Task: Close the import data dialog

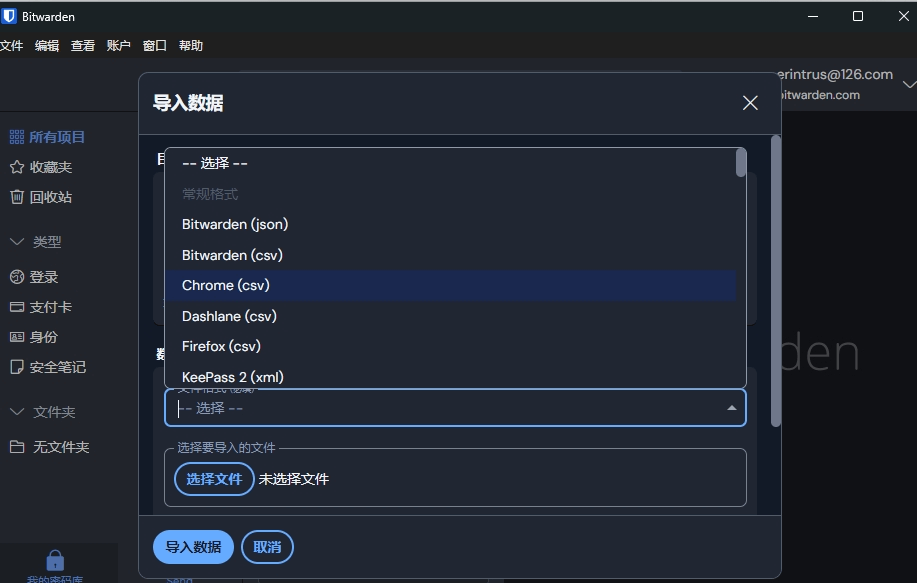Action: 750,103
